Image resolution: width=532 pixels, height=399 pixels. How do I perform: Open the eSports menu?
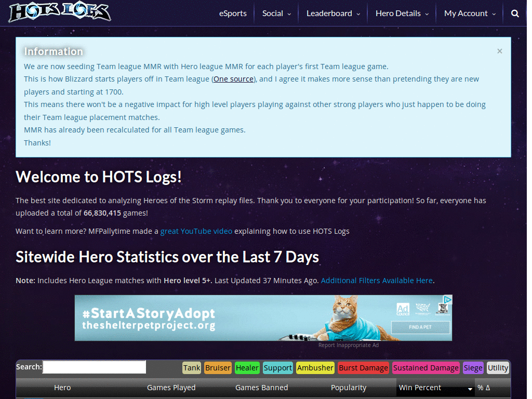[x=233, y=14]
